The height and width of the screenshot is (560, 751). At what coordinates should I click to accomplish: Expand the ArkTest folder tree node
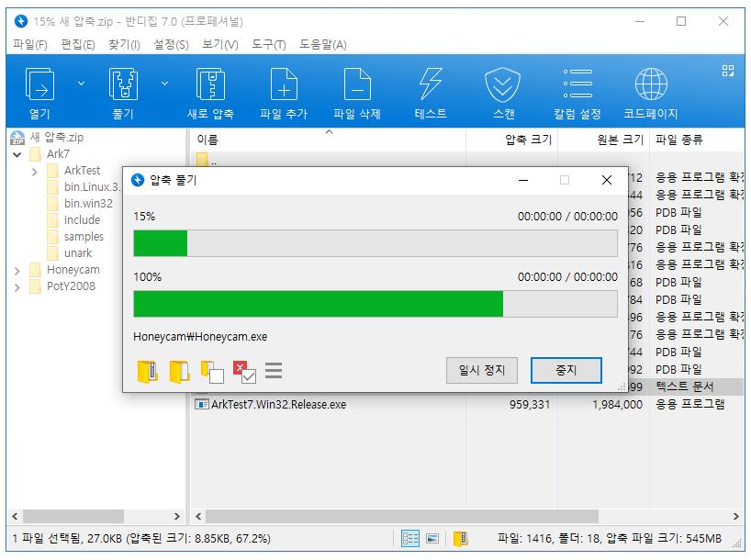(35, 171)
